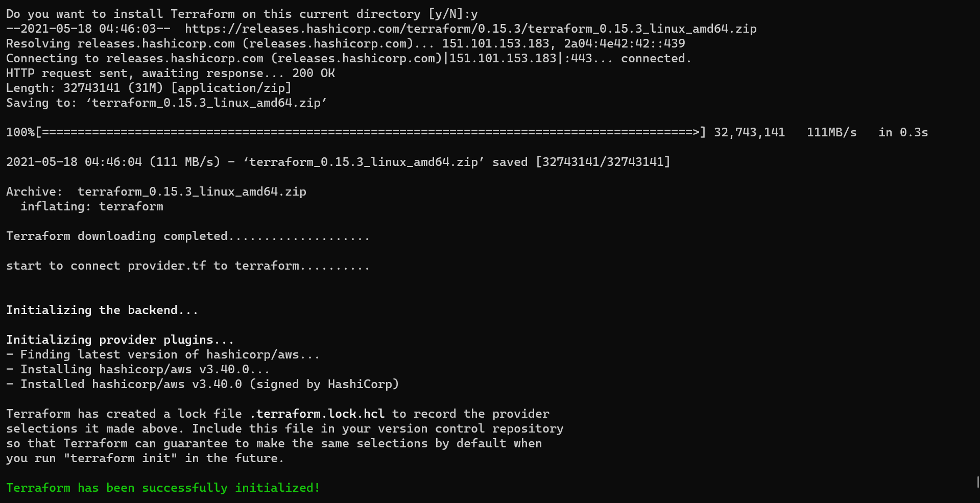Click the releases.hashicorp.com terraform zip URL
The width and height of the screenshot is (980, 503).
(x=470, y=29)
